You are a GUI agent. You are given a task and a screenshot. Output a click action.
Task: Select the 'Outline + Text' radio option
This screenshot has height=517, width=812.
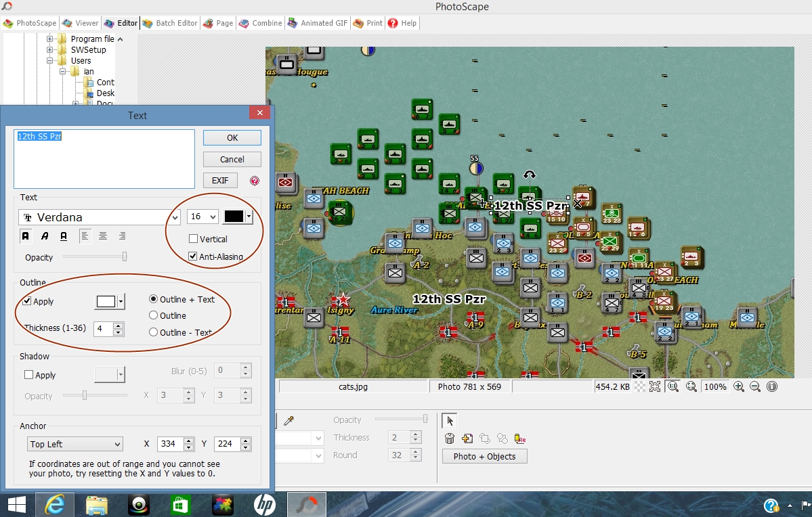pyautogui.click(x=153, y=299)
